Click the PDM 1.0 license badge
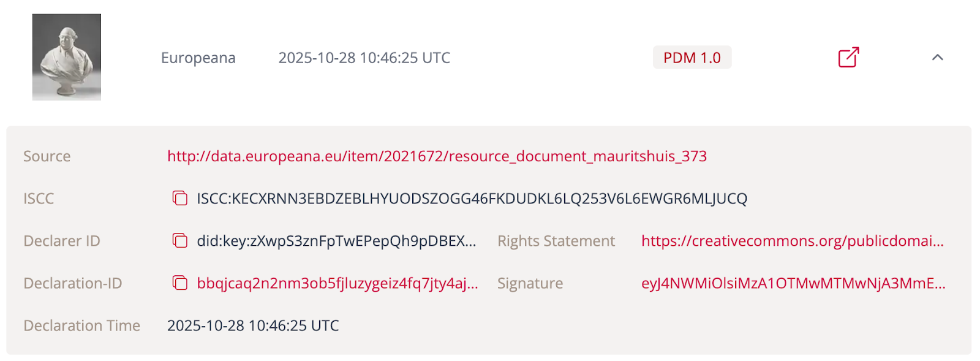This screenshot has height=361, width=980. click(692, 58)
